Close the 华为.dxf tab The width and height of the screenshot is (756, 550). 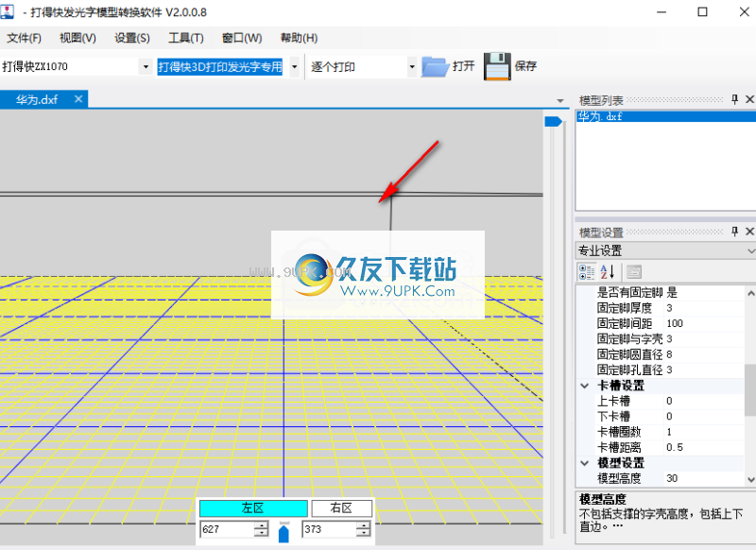[78, 99]
